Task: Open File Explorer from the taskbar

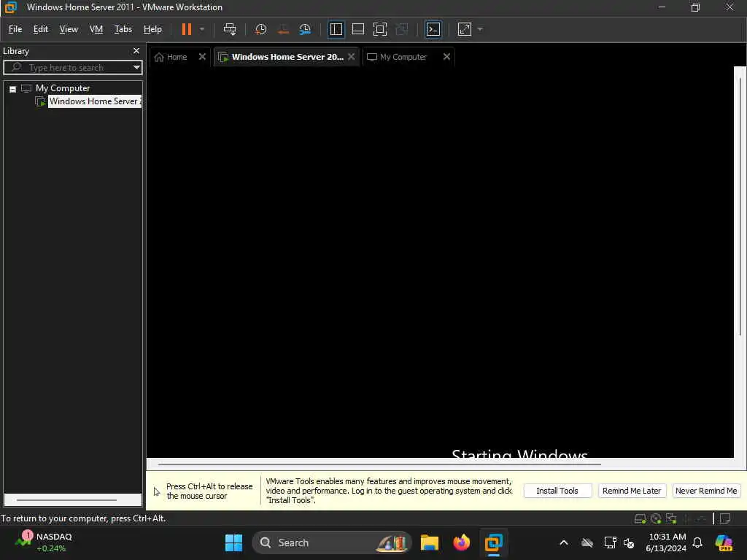Action: (429, 542)
